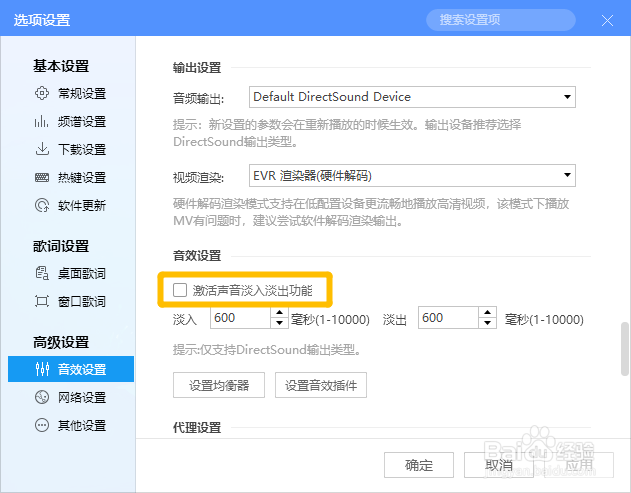Image resolution: width=631 pixels, height=493 pixels.
Task: Enable 激活声音淡入淡出功能 checkbox
Action: [x=180, y=290]
